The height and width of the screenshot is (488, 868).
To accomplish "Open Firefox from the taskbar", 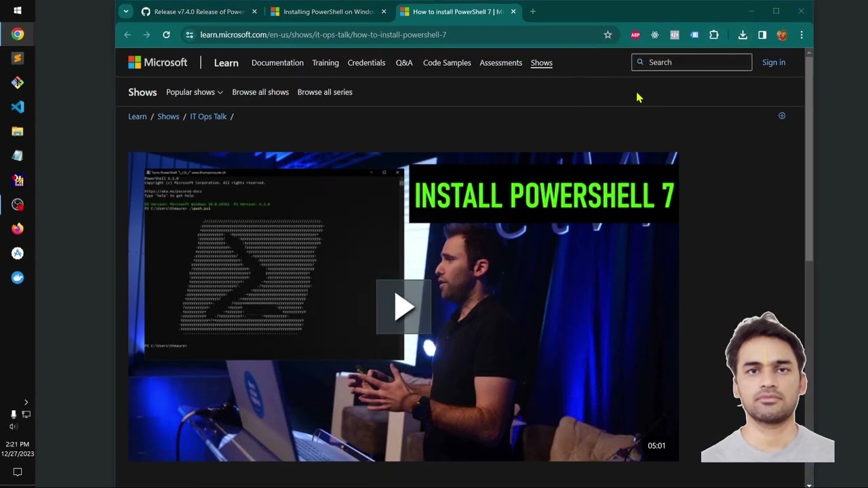I will pos(18,229).
